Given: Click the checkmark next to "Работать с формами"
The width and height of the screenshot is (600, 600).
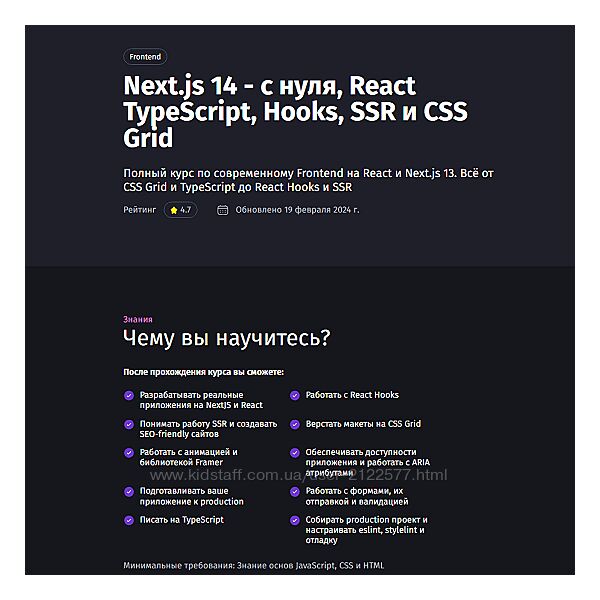Looking at the screenshot, I should coord(295,491).
